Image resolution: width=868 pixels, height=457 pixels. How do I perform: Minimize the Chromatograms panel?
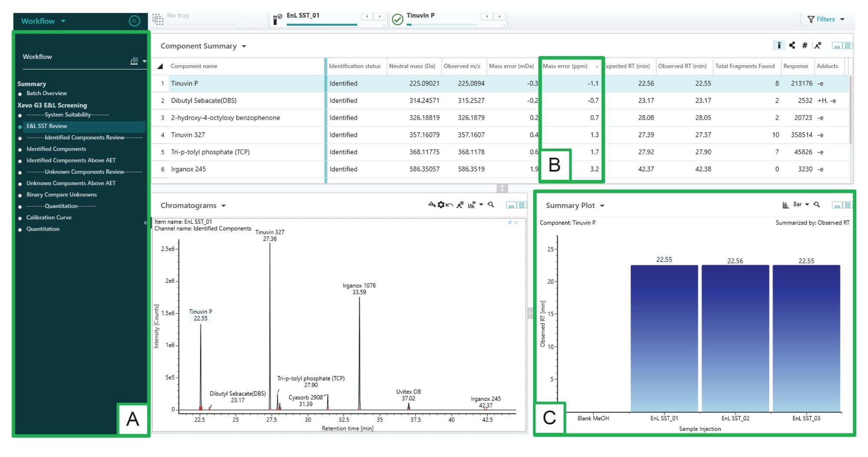(x=511, y=205)
